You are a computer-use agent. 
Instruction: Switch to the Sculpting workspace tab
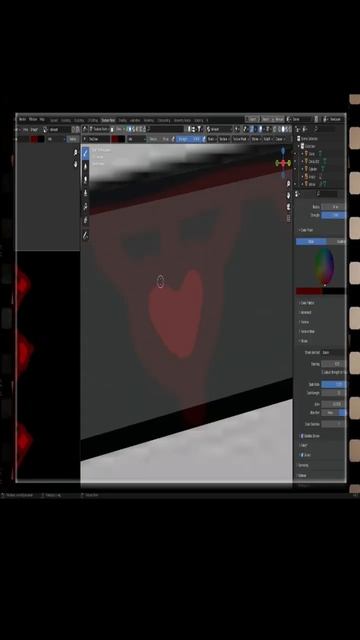79,120
